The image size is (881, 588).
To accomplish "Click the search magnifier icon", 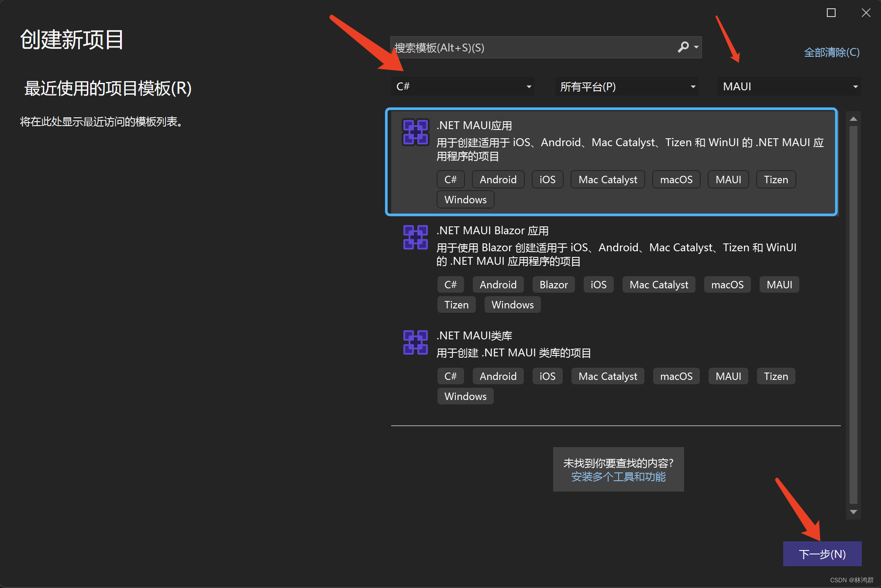I will pyautogui.click(x=682, y=47).
